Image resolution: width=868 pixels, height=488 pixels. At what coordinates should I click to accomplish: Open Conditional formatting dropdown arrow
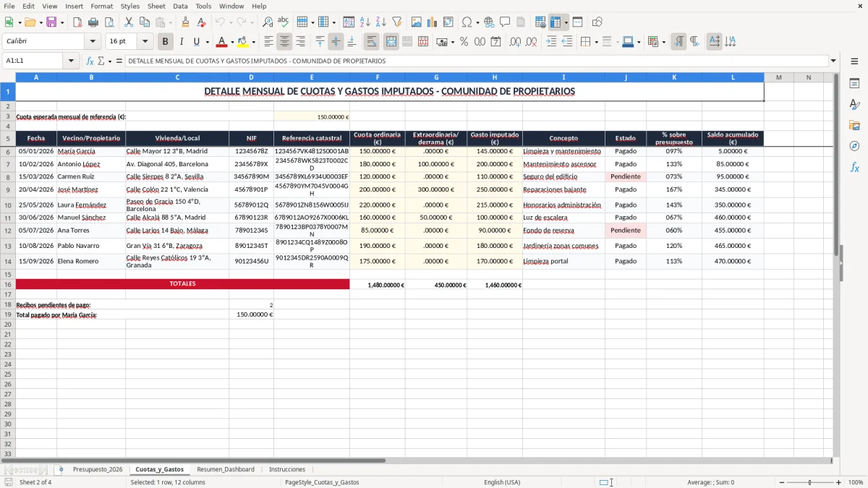[x=664, y=42]
